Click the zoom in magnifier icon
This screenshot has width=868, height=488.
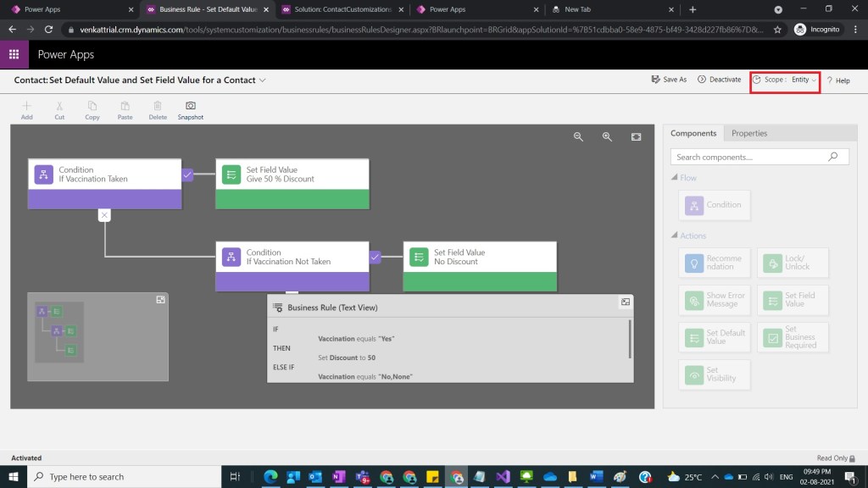point(607,136)
